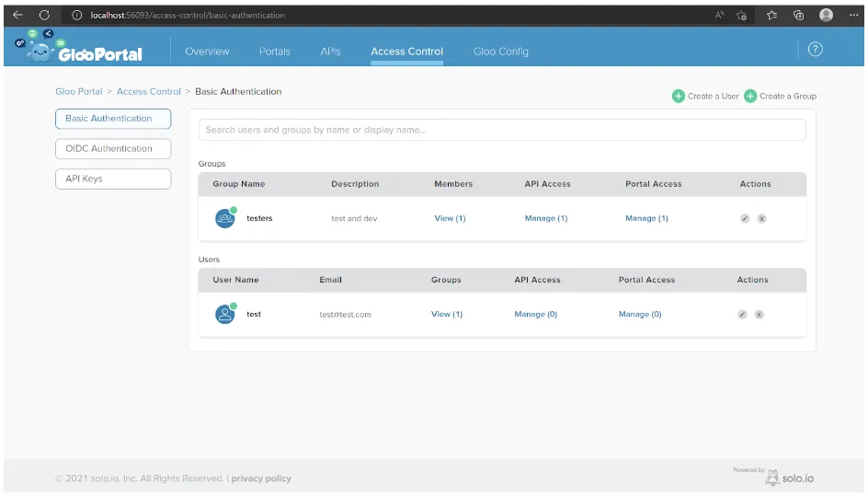Viewport: 868px width, 496px height.
Task: Open the Portals tab
Action: (275, 51)
